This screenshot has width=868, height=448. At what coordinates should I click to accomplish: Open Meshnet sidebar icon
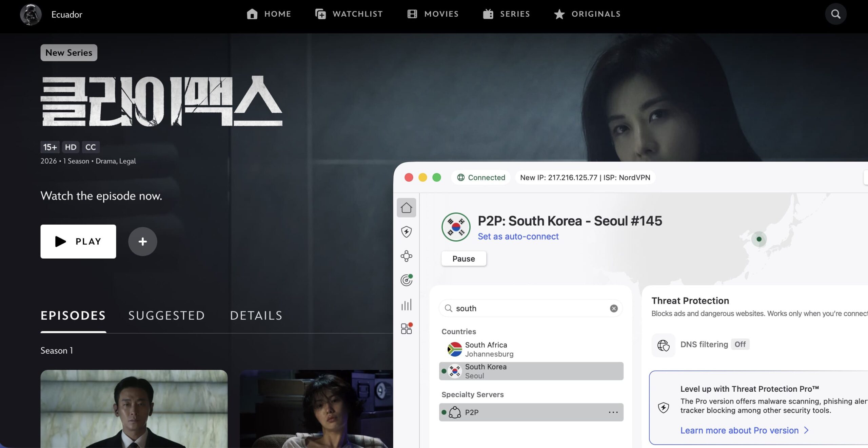406,256
